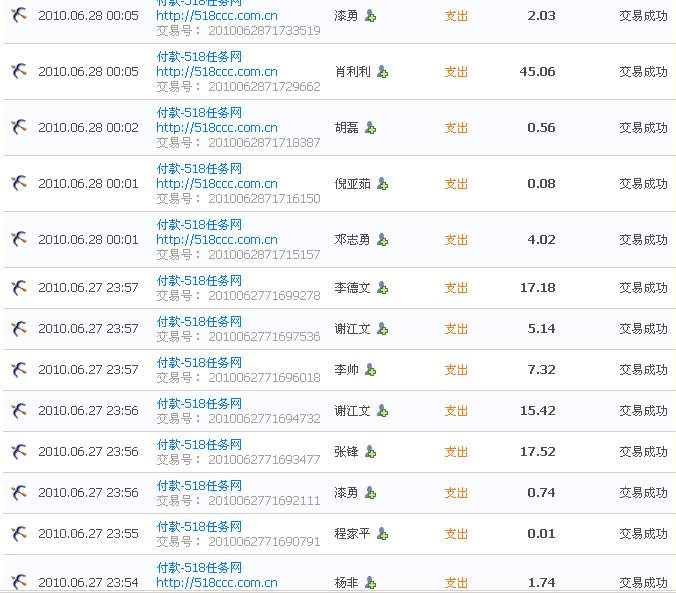Click the payee name 李帅
The width and height of the screenshot is (676, 593).
click(346, 370)
